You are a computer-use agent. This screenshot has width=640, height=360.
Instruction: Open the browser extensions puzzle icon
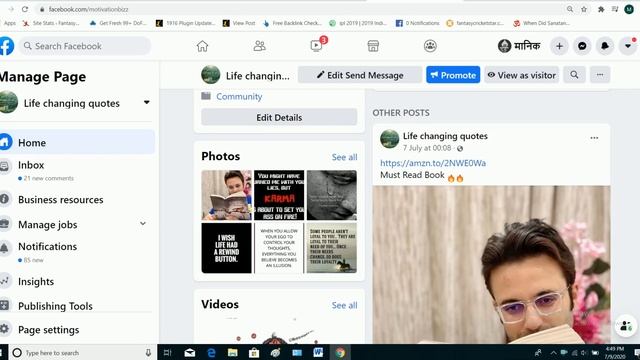tap(601, 9)
